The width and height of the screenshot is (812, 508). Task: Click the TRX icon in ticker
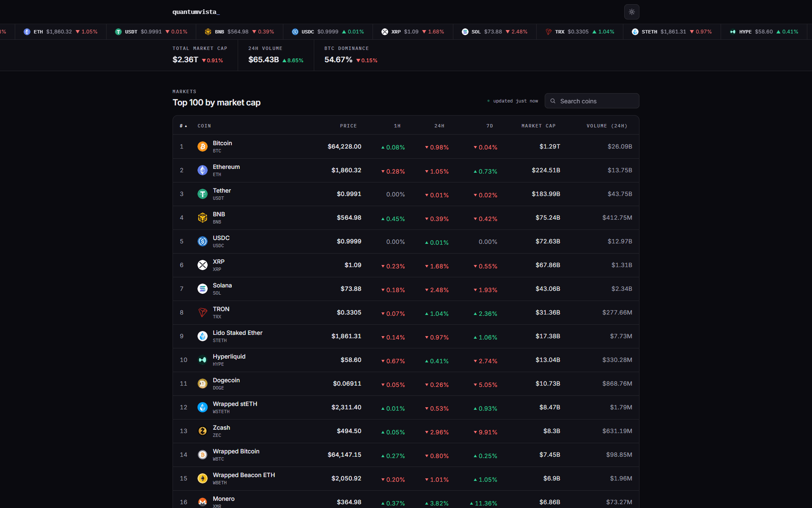[x=549, y=32]
